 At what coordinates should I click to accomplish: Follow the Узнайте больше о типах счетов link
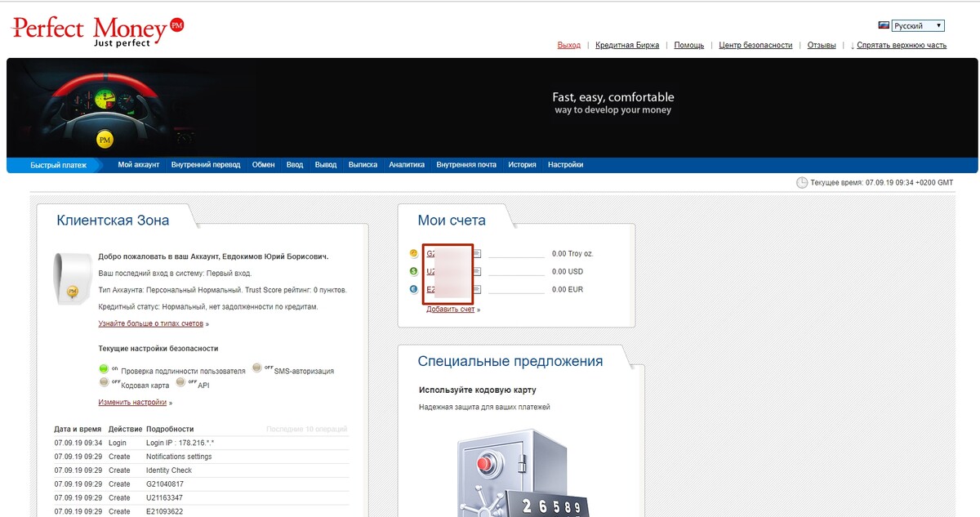(151, 324)
